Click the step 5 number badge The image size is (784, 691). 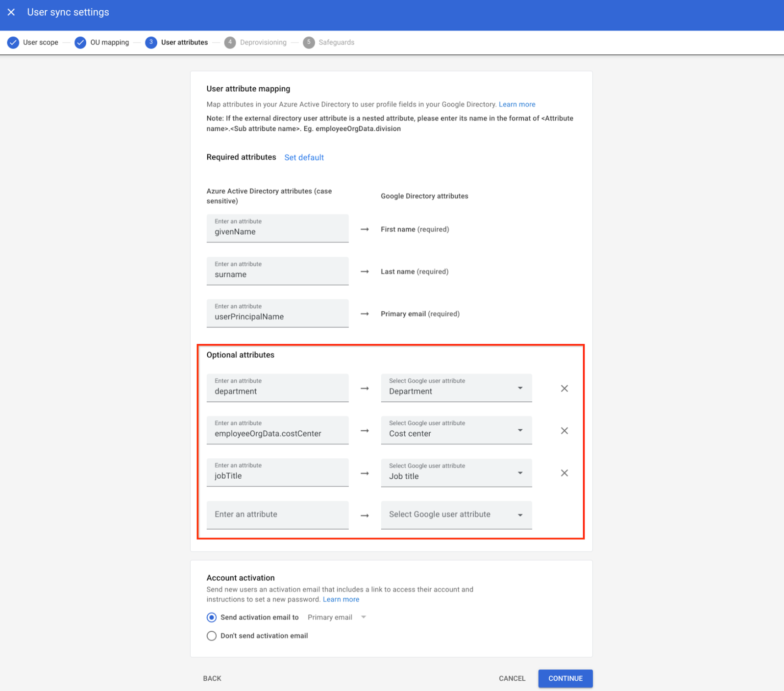(309, 43)
